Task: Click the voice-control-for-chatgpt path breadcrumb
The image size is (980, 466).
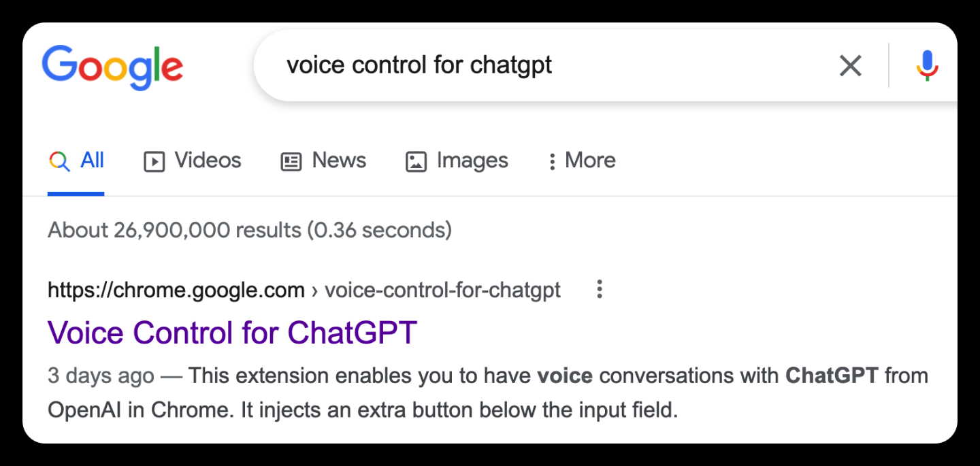Action: click(x=443, y=290)
